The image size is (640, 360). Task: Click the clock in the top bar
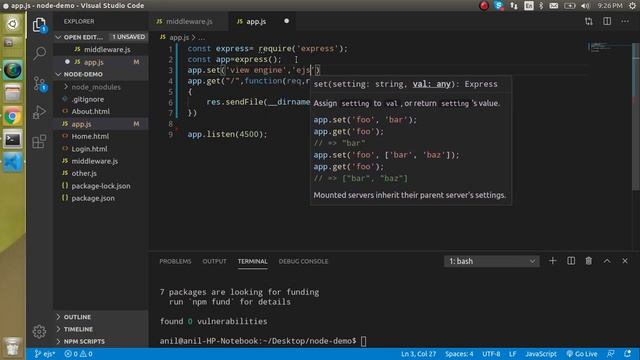(610, 6)
